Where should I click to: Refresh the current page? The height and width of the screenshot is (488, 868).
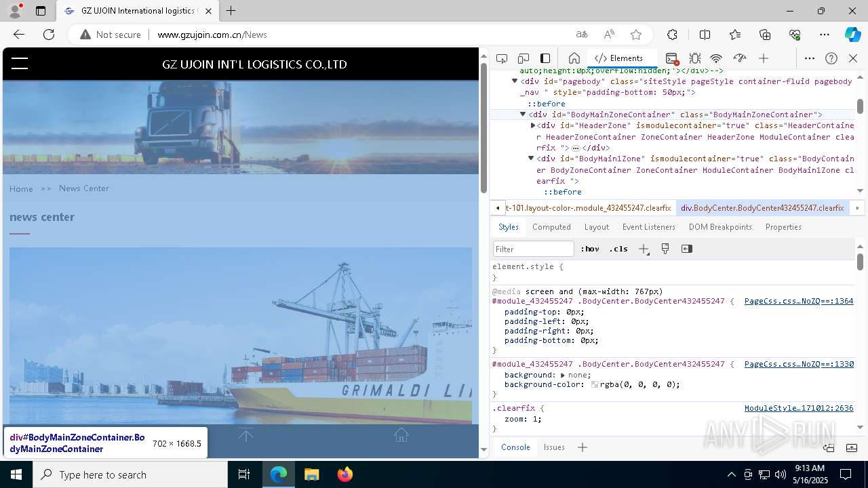[49, 35]
